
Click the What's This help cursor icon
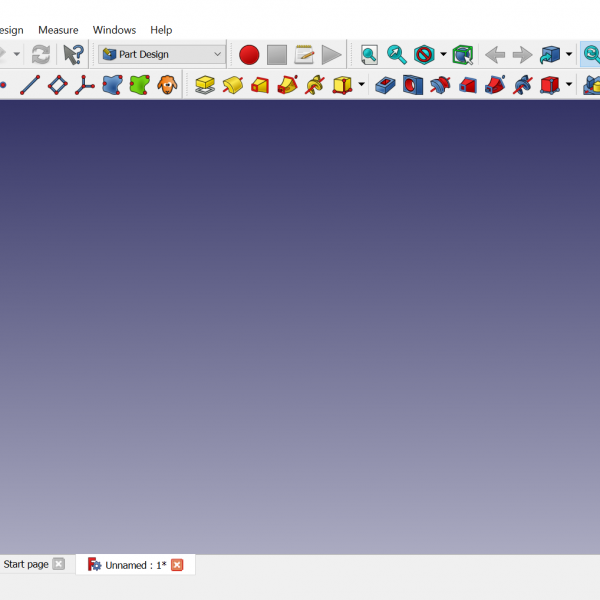click(x=73, y=54)
